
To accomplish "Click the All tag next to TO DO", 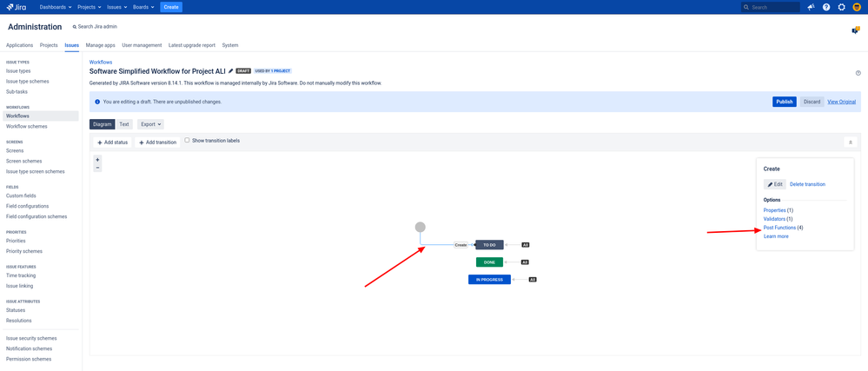I will 526,245.
